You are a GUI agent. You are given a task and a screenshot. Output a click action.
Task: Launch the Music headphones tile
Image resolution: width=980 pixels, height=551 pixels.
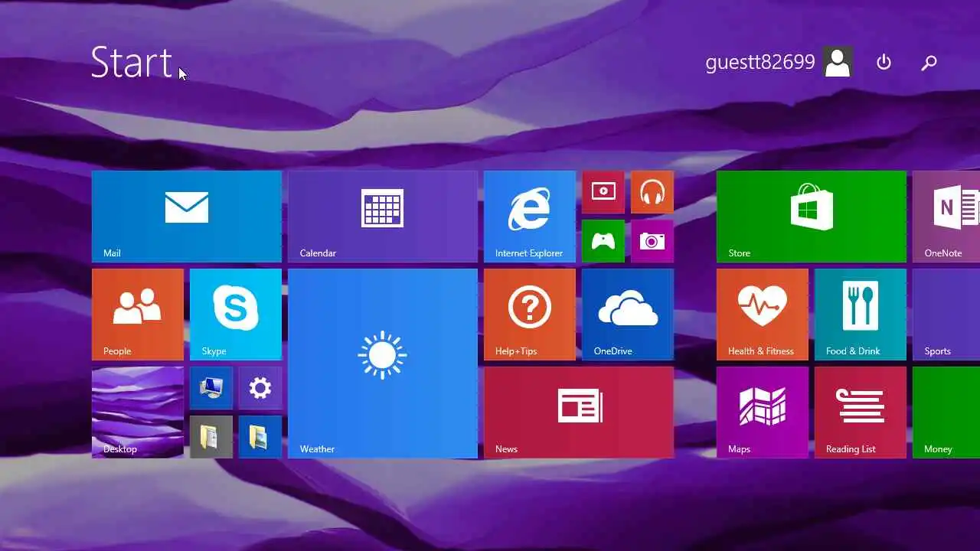pos(652,192)
